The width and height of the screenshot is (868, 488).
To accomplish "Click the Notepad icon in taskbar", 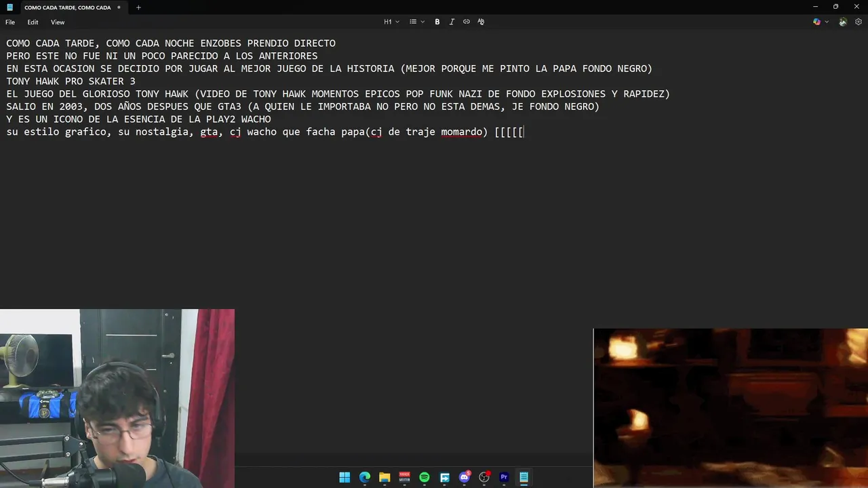I will [524, 477].
